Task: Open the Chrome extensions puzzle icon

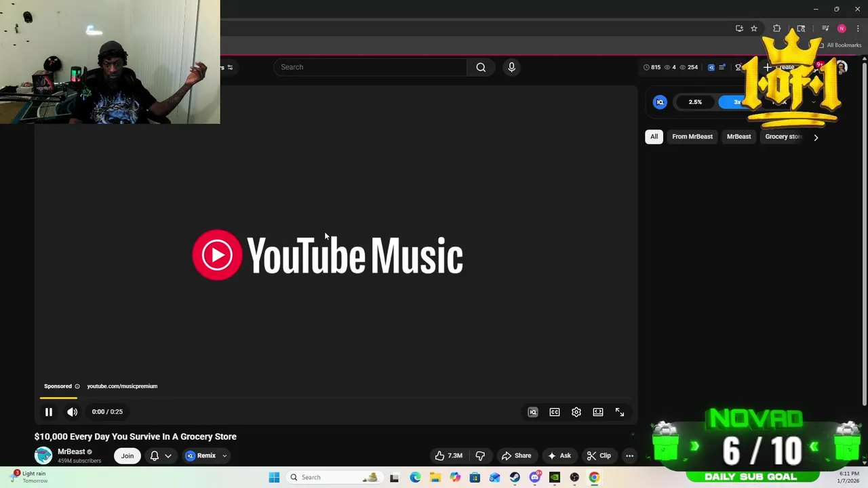Action: click(777, 28)
